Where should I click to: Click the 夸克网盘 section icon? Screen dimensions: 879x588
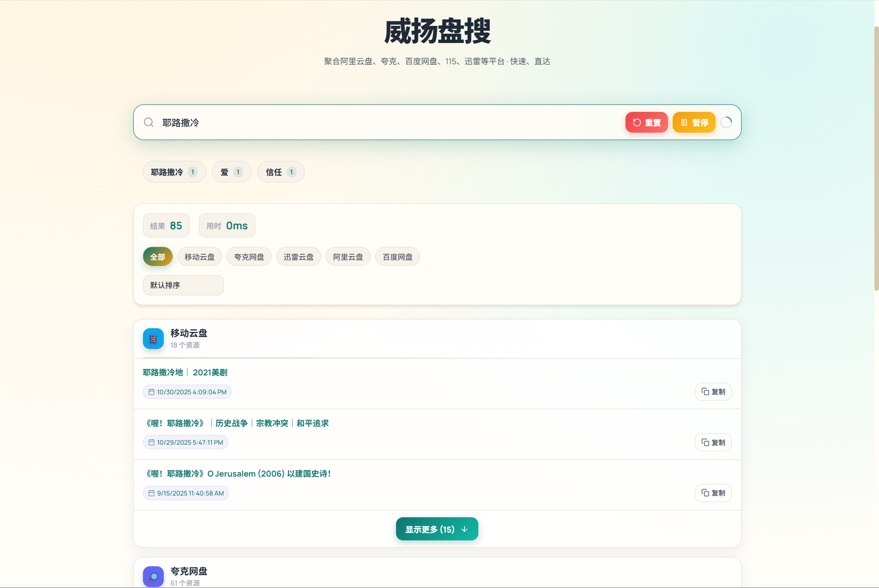pyautogui.click(x=153, y=576)
